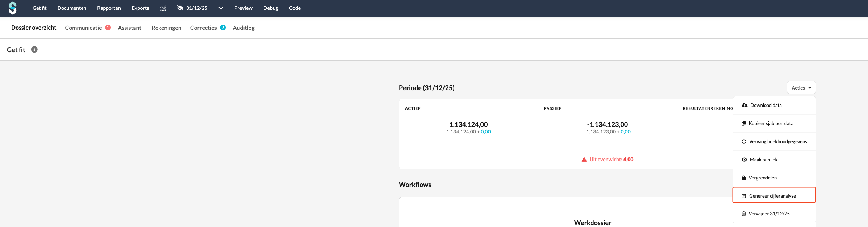The height and width of the screenshot is (227, 868).
Task: Click the Kopieer sjabloon data copy icon
Action: click(x=744, y=124)
